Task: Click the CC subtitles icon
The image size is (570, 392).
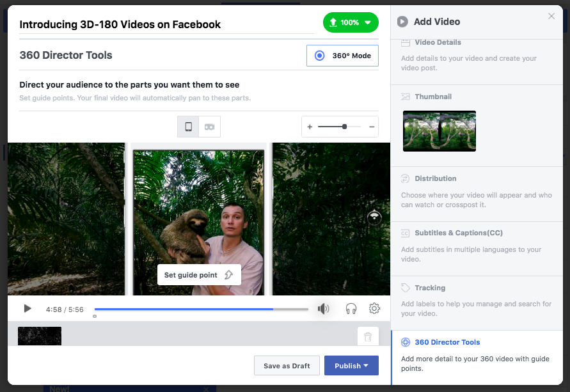Action: click(405, 233)
